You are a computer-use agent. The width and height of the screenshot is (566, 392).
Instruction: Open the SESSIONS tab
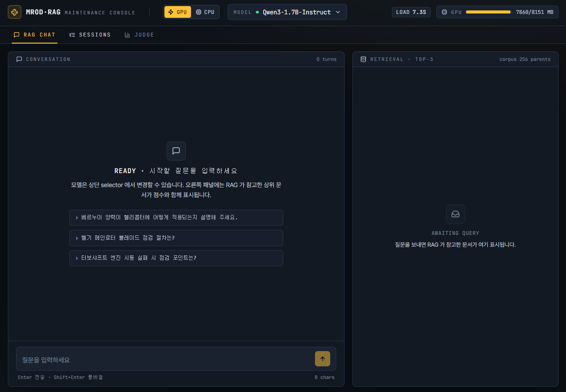click(x=90, y=35)
